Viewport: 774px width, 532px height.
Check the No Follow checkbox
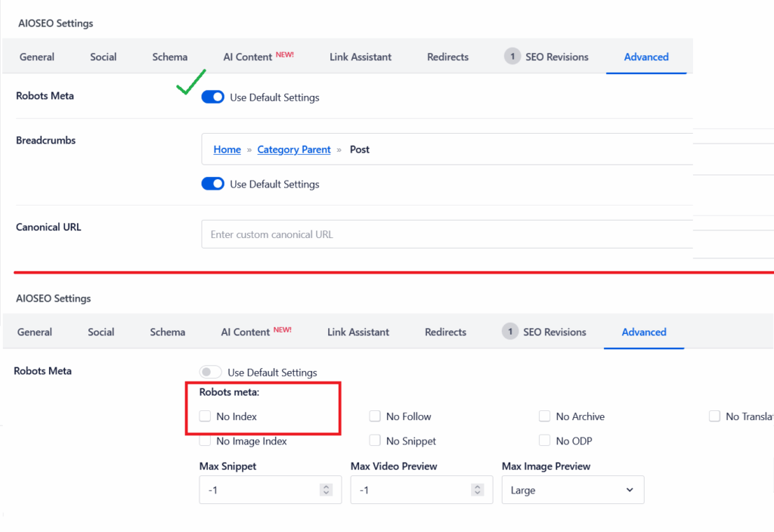[x=375, y=416]
